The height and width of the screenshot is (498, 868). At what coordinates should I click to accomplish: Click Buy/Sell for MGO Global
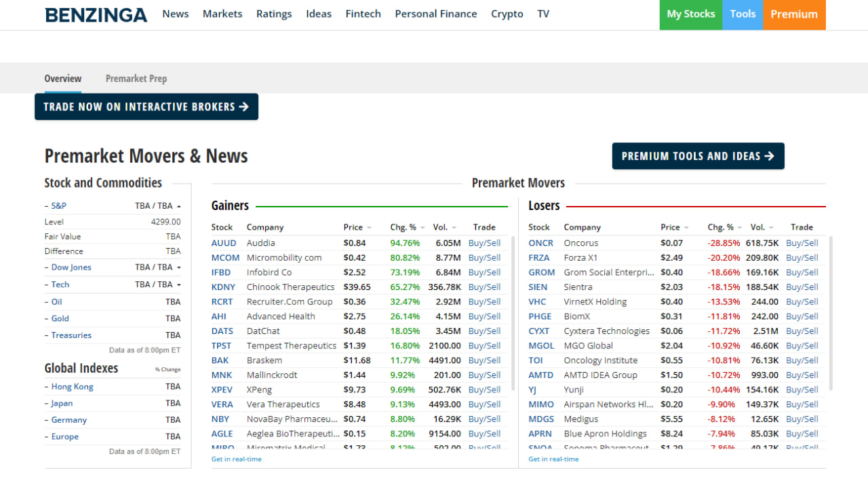[x=802, y=346]
